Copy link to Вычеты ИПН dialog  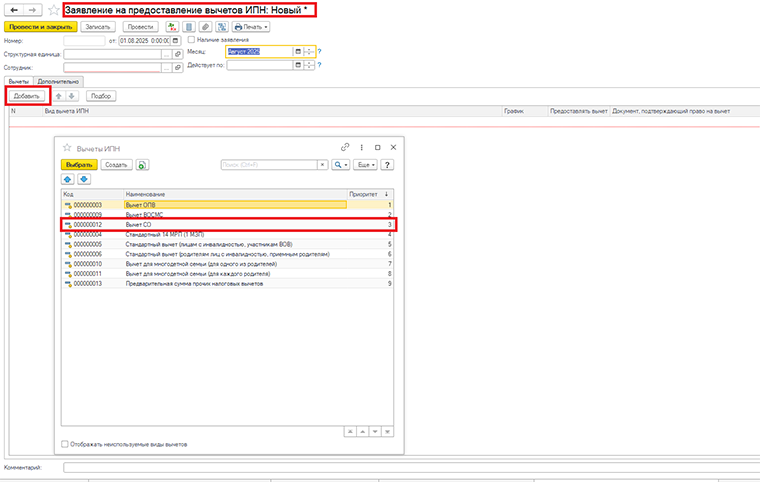pyautogui.click(x=345, y=147)
